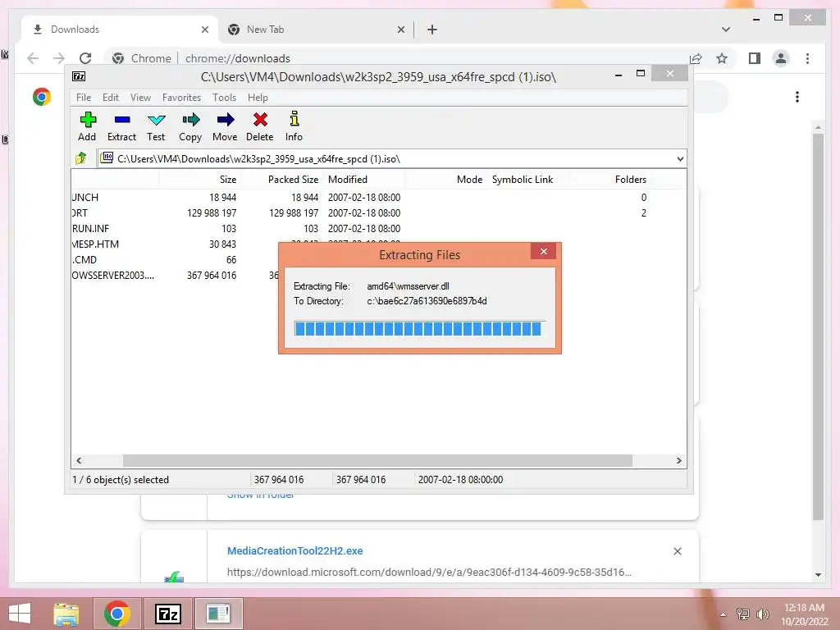Open the View menu

(x=140, y=98)
